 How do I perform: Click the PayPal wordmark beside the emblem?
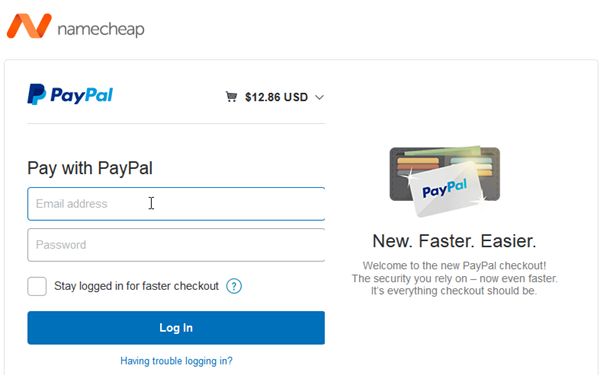tap(82, 95)
